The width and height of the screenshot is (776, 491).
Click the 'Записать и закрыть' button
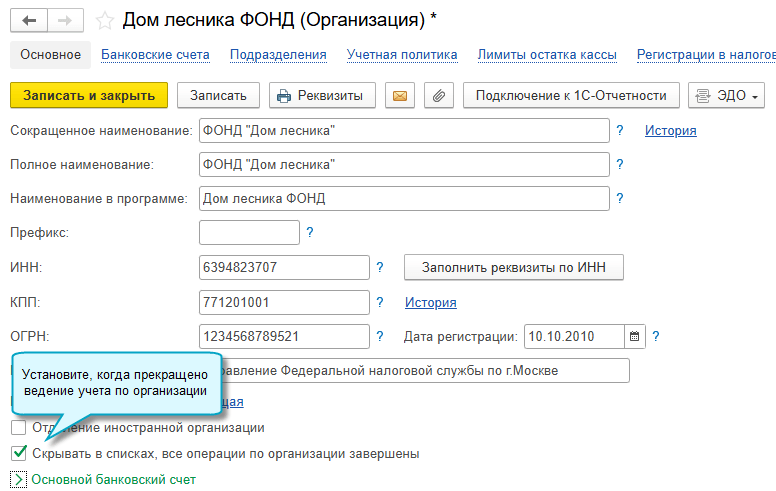(x=89, y=96)
